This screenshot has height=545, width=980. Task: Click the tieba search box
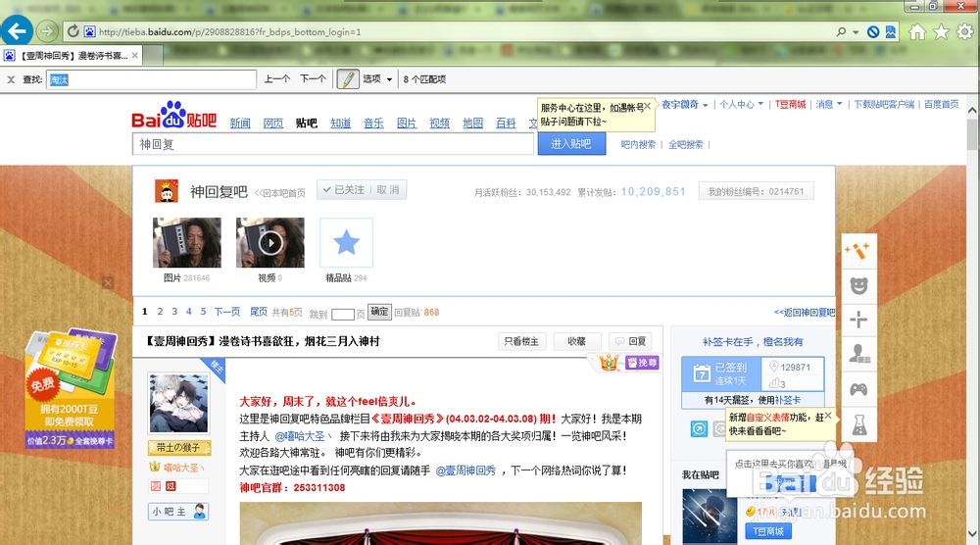click(x=333, y=144)
